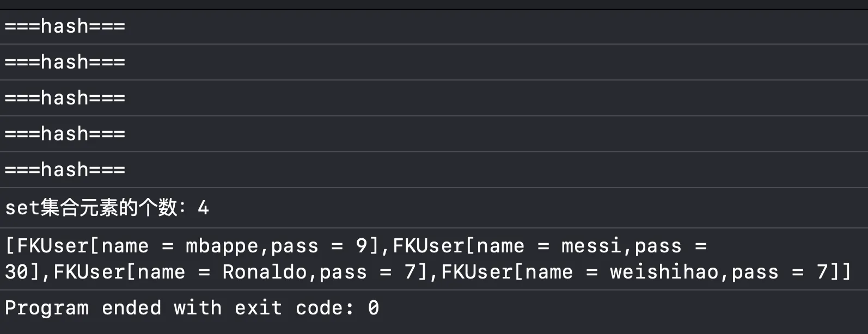The height and width of the screenshot is (334, 868).
Task: Click the word Program in the last line
Action: point(47,309)
